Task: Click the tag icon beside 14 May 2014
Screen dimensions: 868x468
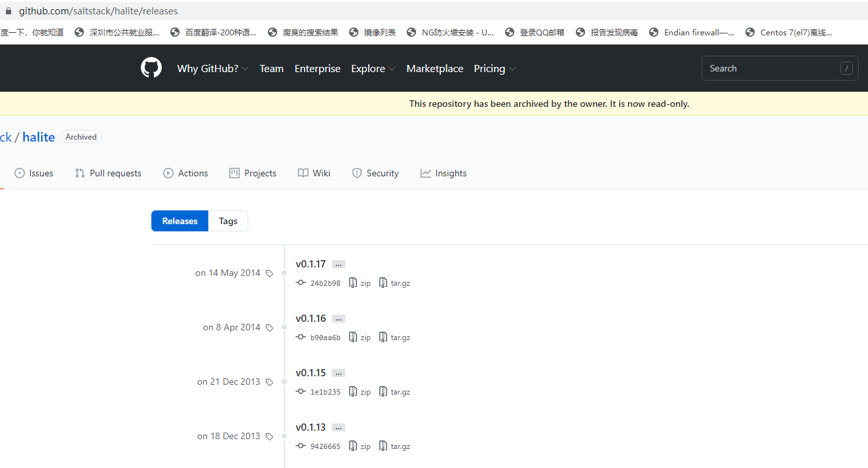Action: click(x=269, y=273)
